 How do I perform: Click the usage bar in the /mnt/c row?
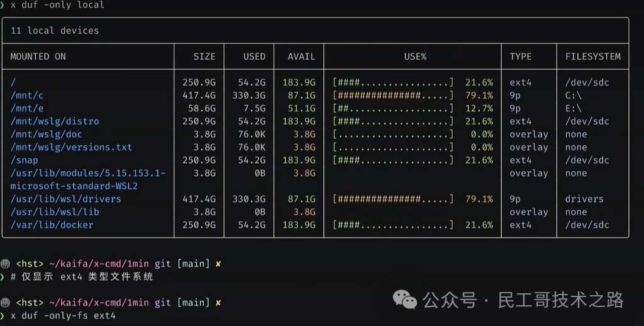393,96
